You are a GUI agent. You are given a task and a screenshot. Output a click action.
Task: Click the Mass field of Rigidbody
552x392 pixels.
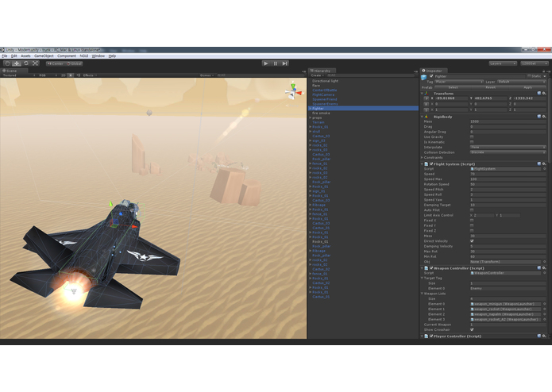pos(508,121)
